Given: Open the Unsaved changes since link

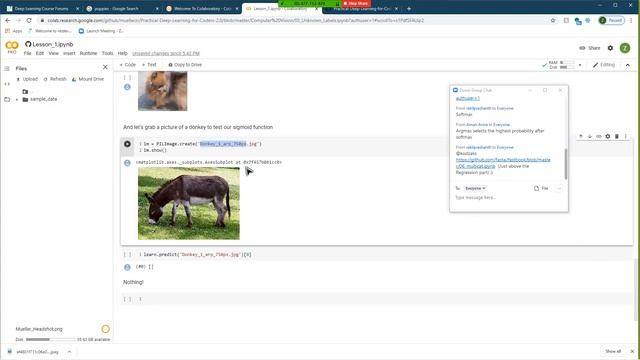Looking at the screenshot, I should (166, 53).
